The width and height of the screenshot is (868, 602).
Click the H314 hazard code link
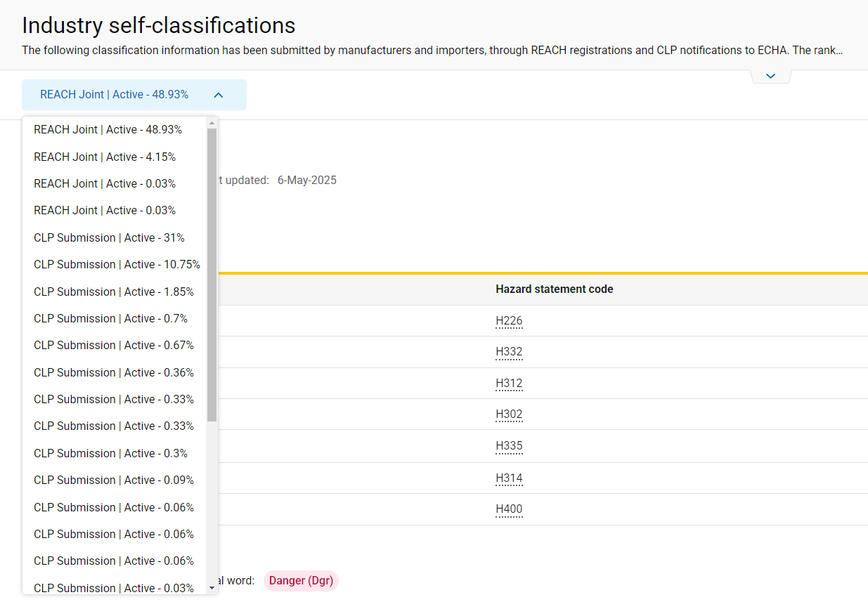[509, 478]
